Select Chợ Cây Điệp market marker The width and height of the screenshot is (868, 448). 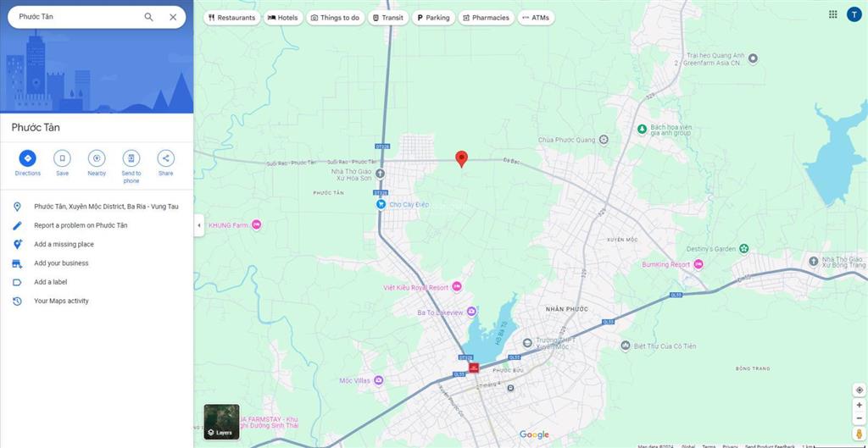click(x=381, y=204)
